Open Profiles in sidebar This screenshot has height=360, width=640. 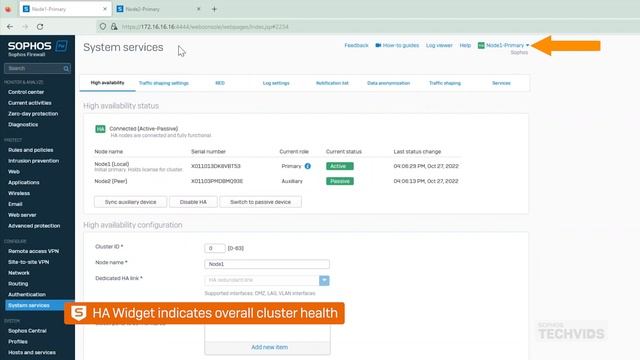18,342
